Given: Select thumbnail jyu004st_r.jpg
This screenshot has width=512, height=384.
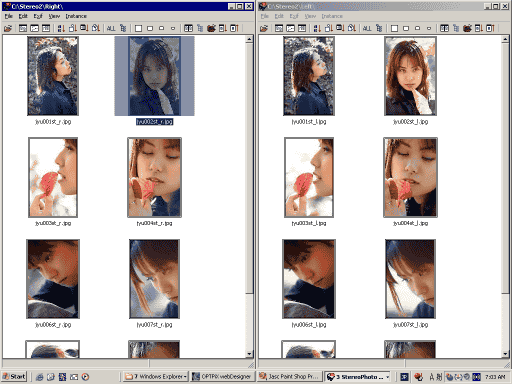Looking at the screenshot, I should (x=154, y=178).
